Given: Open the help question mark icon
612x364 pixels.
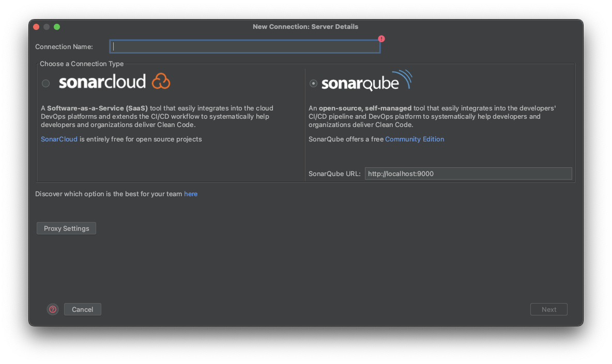Looking at the screenshot, I should pos(53,309).
